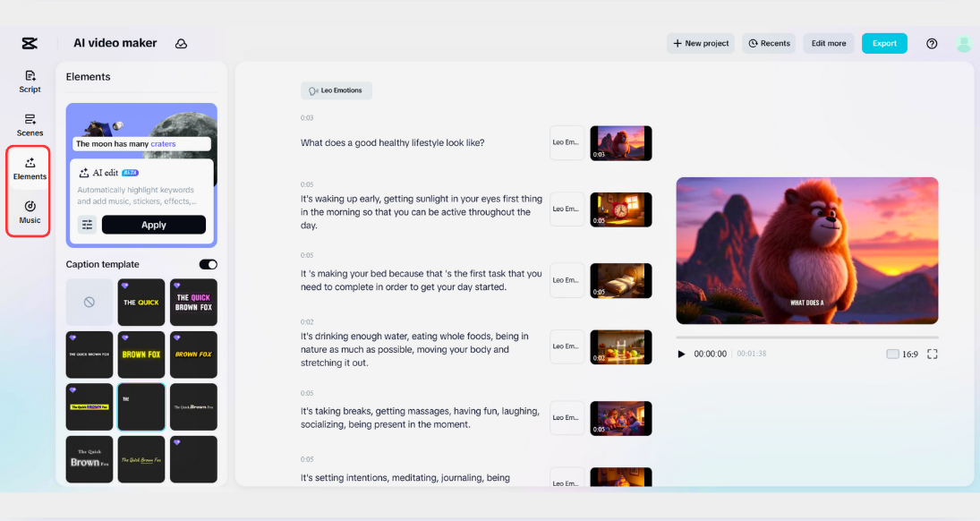Pick the serif 'The Quick Brown Fox' template
980x521 pixels.
click(x=193, y=407)
